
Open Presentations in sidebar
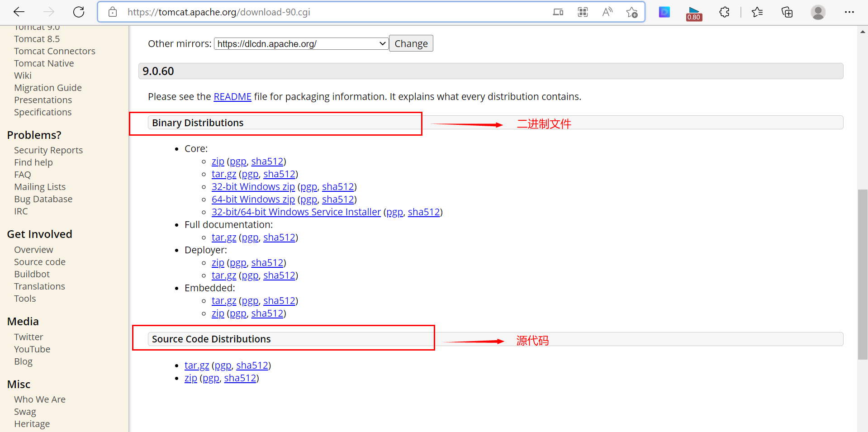43,100
